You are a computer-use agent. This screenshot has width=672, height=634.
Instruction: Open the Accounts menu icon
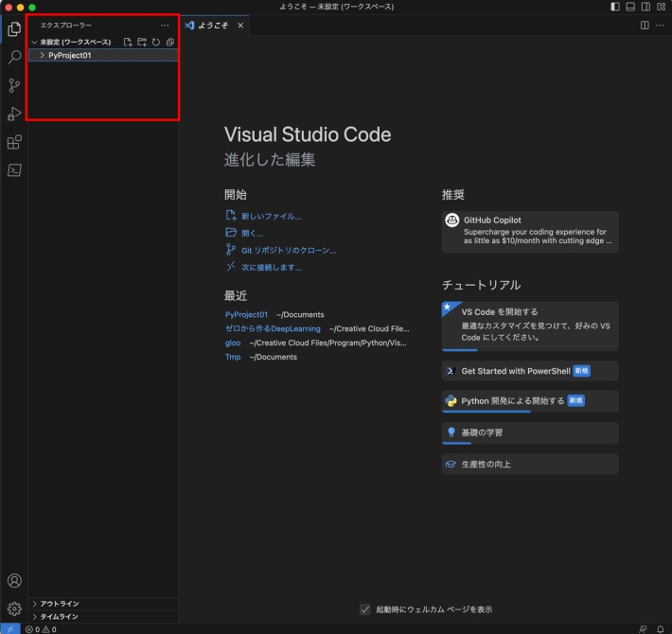[x=14, y=580]
